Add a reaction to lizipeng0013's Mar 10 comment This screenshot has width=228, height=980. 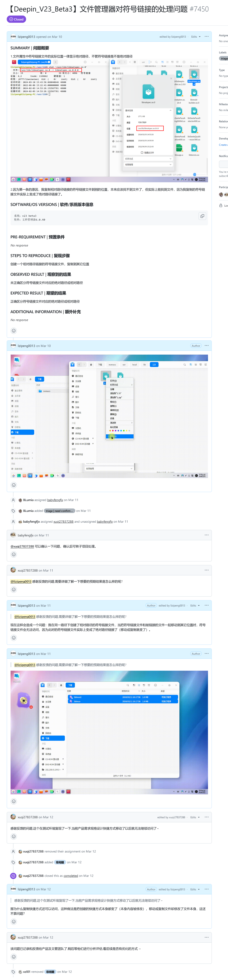14,485
